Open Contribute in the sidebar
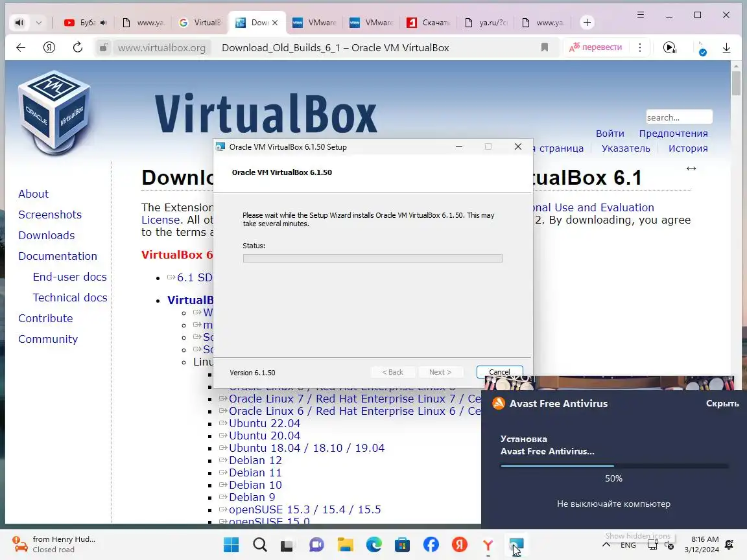This screenshot has width=747, height=560. point(46,318)
